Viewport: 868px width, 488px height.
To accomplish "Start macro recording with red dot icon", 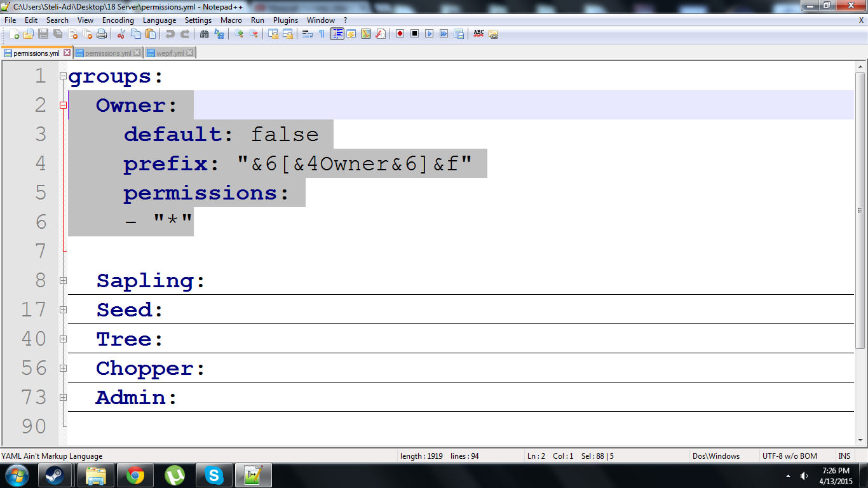I will pyautogui.click(x=400, y=34).
